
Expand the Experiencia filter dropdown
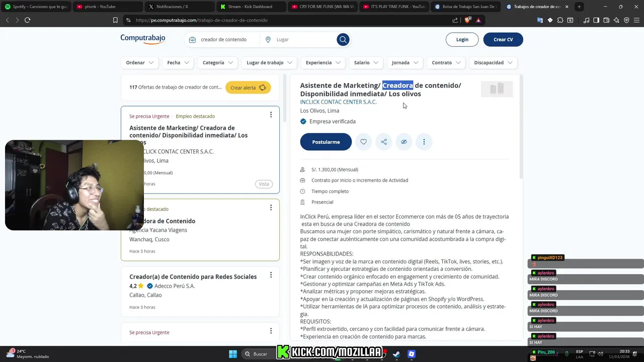click(x=323, y=62)
